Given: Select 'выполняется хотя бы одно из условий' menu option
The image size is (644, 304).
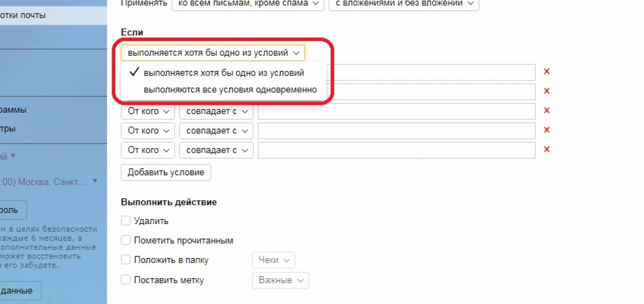Looking at the screenshot, I should click(x=224, y=73).
